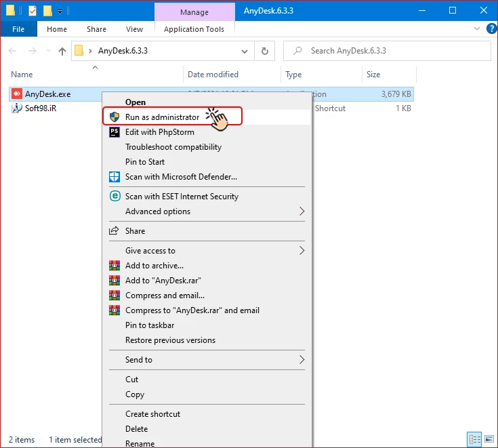Image resolution: width=498 pixels, height=448 pixels.
Task: Click the Soft98.iR shortcut icon
Action: pyautogui.click(x=16, y=108)
